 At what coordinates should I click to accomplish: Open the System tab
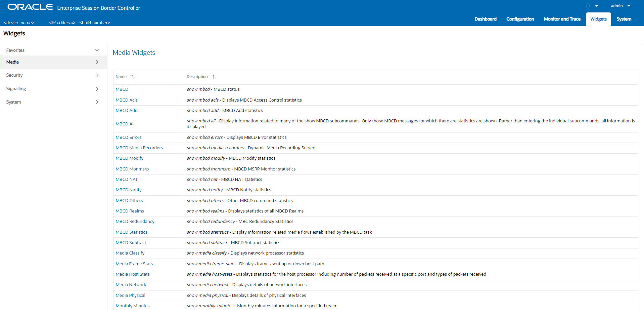point(624,19)
